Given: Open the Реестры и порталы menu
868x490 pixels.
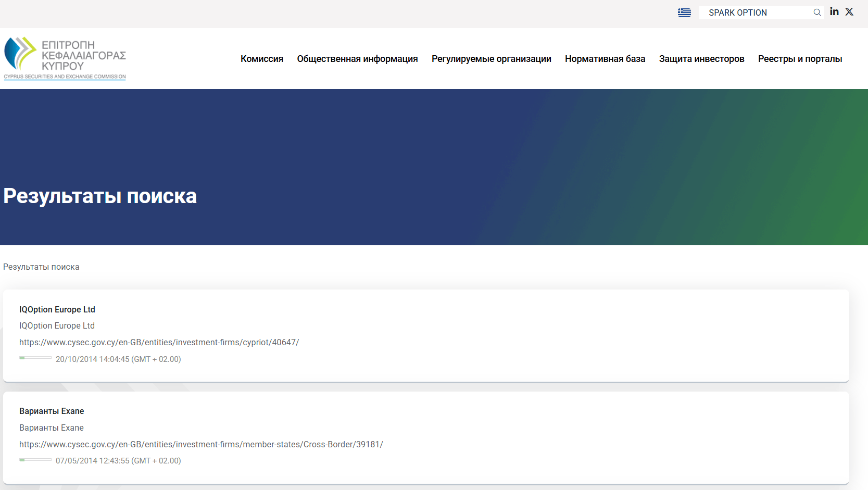Looking at the screenshot, I should click(x=800, y=59).
